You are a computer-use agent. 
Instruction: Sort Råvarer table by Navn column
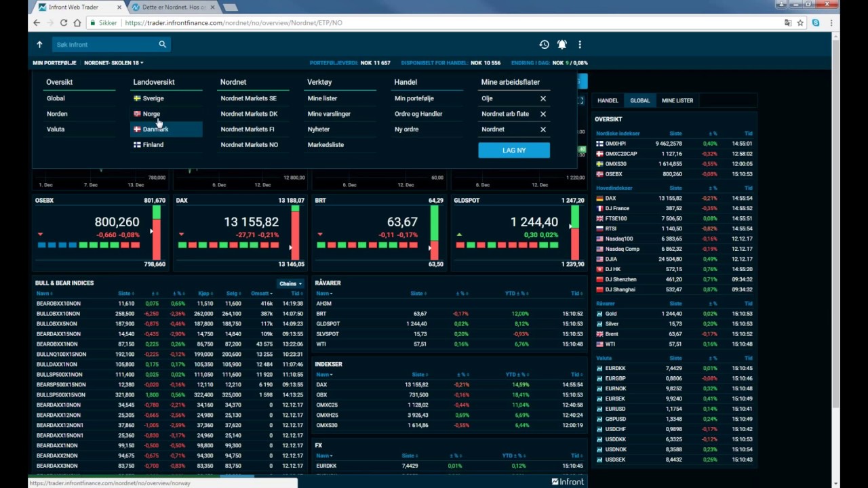coord(324,293)
